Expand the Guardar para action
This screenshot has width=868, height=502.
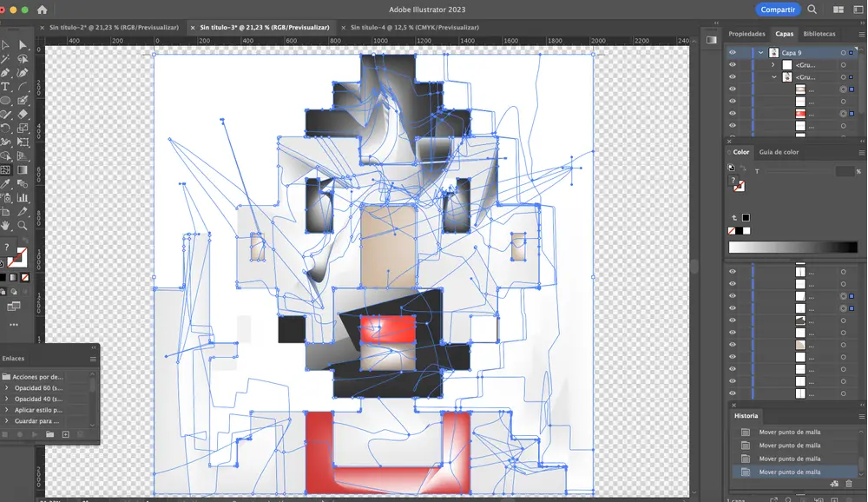click(x=6, y=420)
